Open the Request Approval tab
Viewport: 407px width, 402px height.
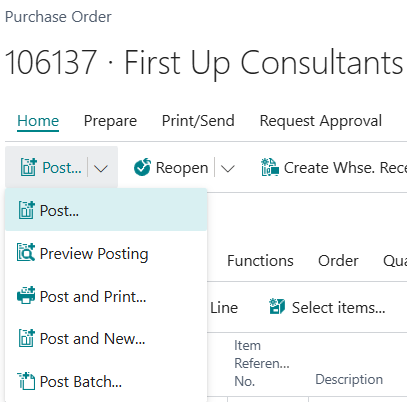pyautogui.click(x=321, y=121)
